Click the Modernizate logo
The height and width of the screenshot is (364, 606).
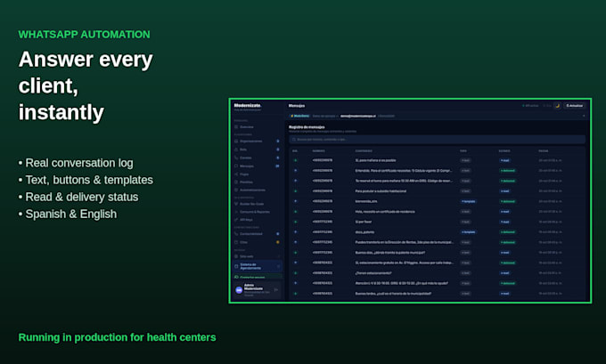point(248,105)
